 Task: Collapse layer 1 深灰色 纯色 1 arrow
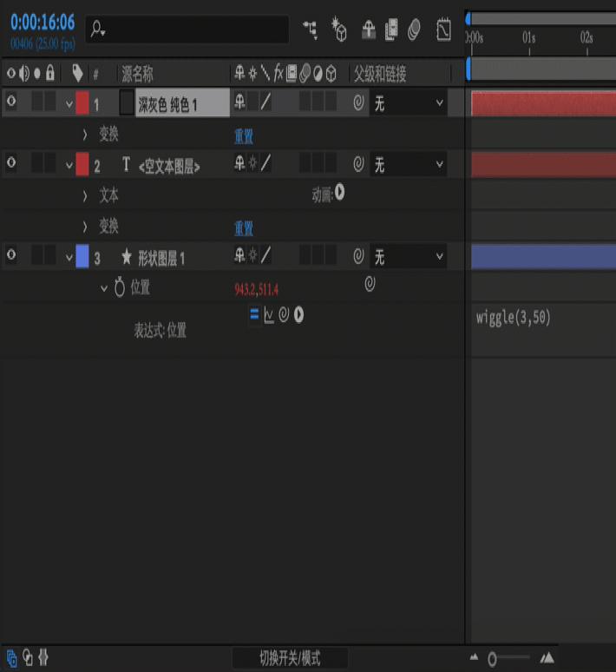tap(69, 103)
